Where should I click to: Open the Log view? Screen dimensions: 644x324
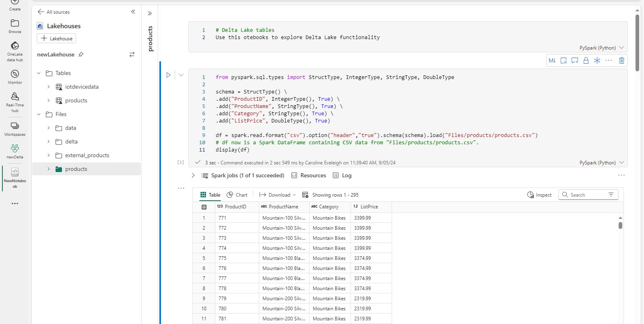coord(342,175)
